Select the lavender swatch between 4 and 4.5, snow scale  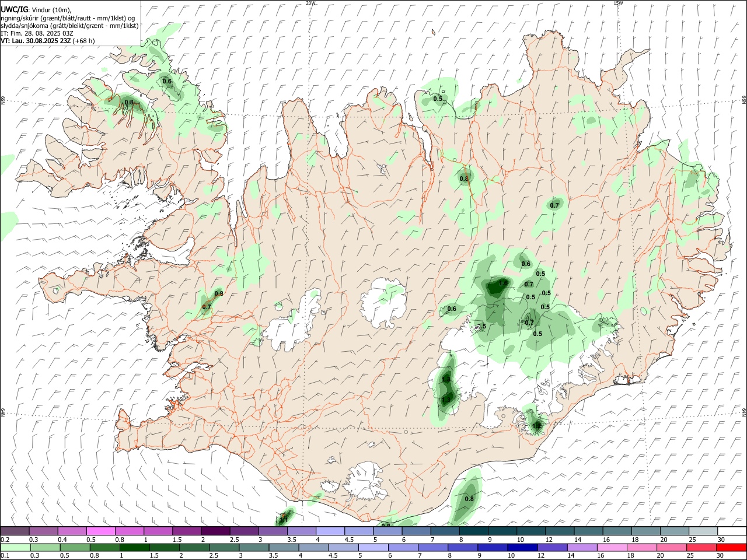tap(330, 531)
